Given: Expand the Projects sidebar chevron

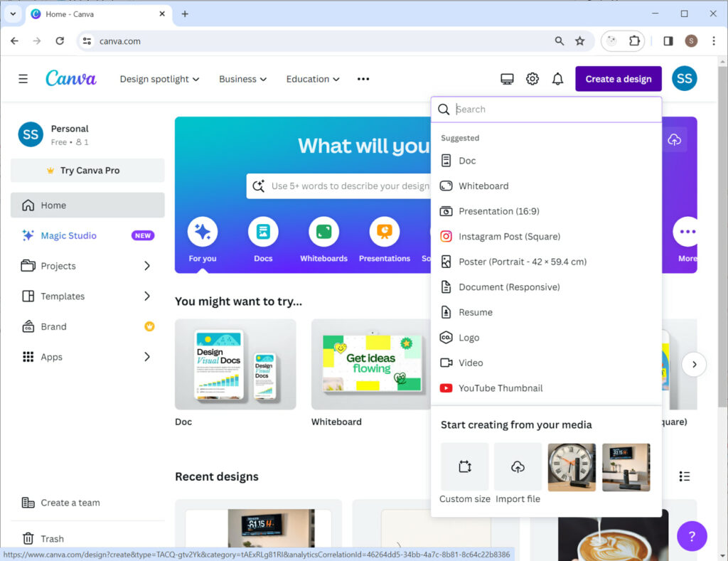Looking at the screenshot, I should pos(147,266).
